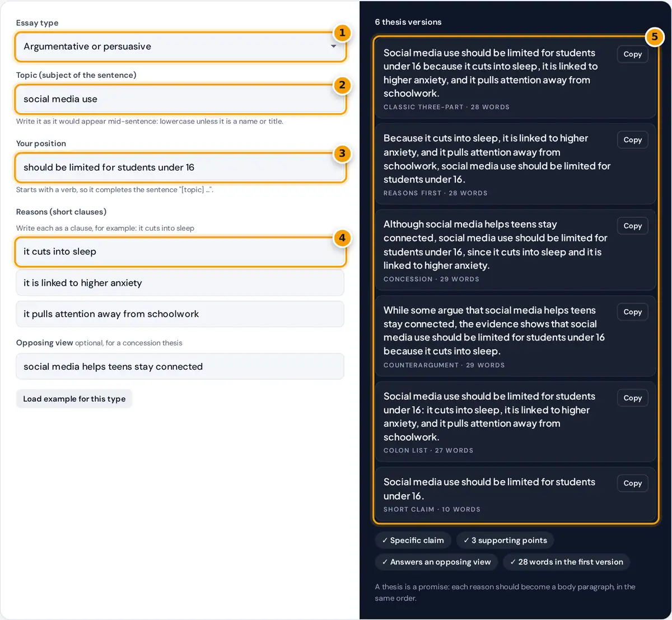Copy the Counterargument thesis version
672x620 pixels.
pyautogui.click(x=632, y=312)
